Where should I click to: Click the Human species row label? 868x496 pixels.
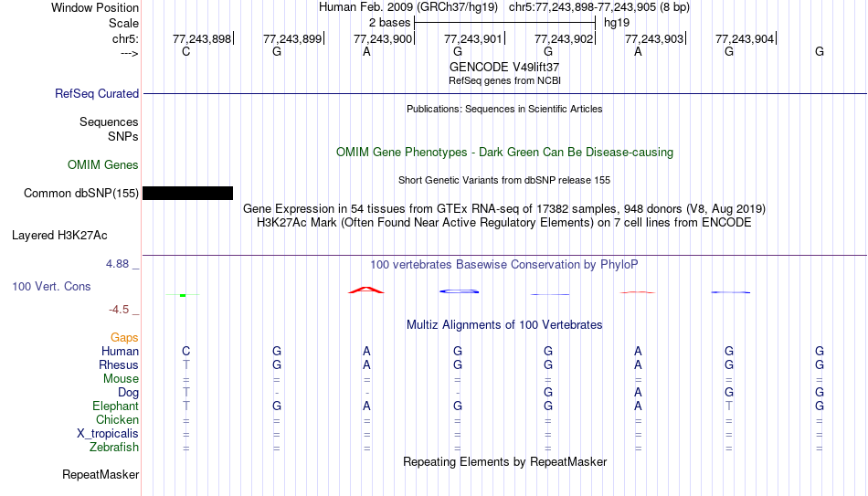(120, 351)
